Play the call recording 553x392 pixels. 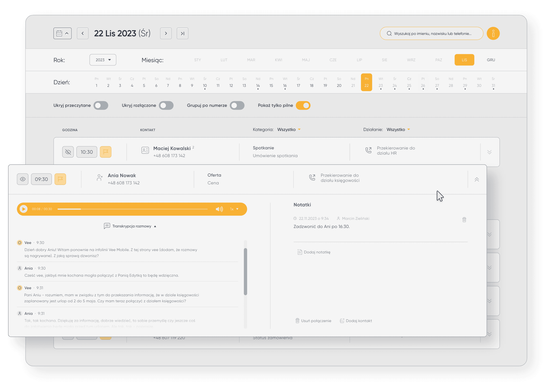[23, 209]
